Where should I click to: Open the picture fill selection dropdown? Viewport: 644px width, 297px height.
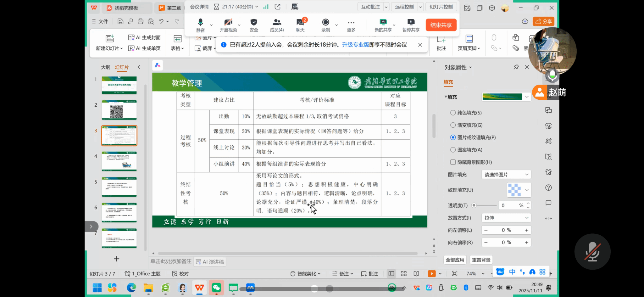pyautogui.click(x=506, y=175)
